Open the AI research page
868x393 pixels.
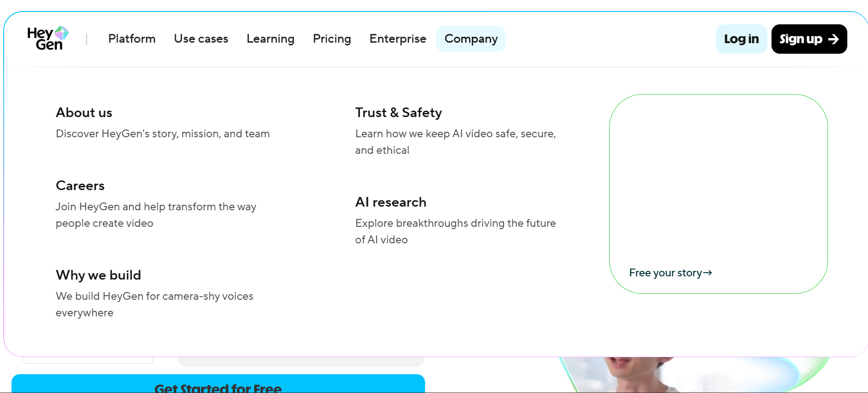tap(391, 202)
